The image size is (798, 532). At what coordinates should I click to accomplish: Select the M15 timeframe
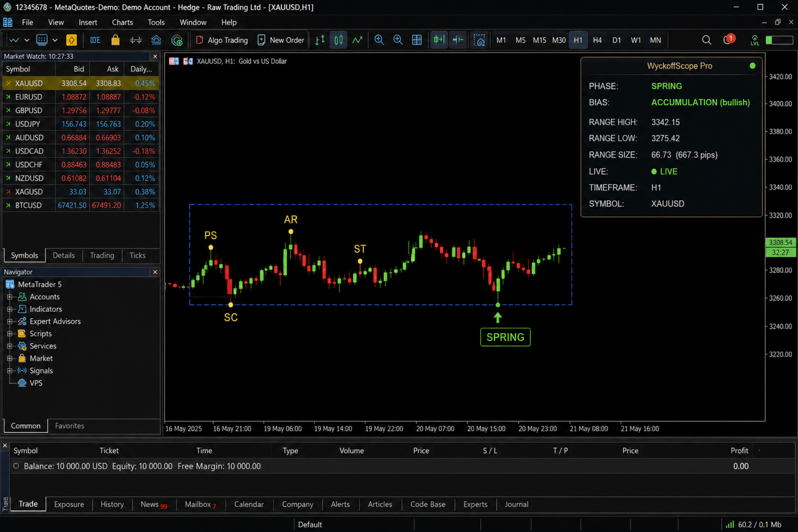(540, 40)
